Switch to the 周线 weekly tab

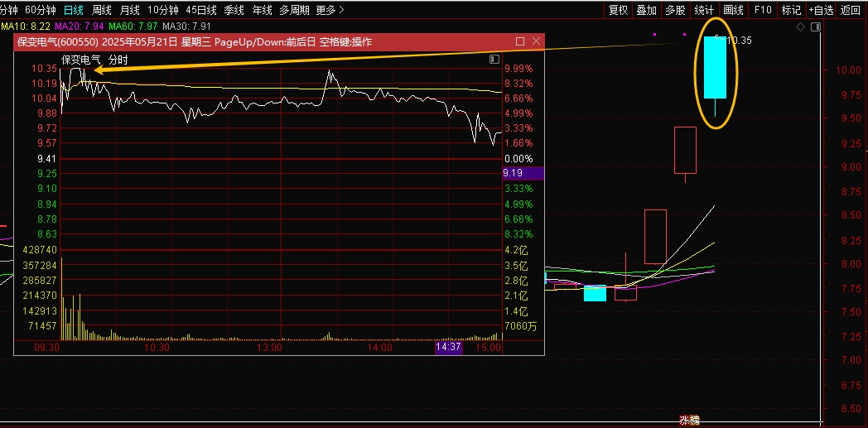click(101, 10)
